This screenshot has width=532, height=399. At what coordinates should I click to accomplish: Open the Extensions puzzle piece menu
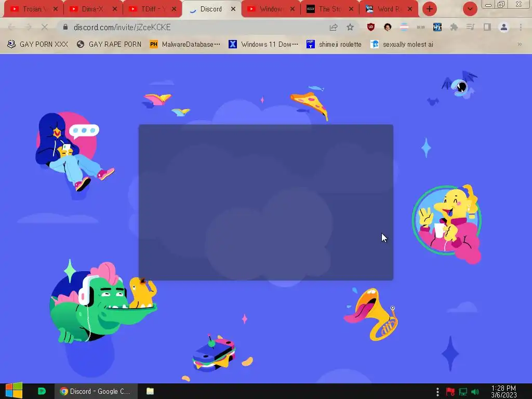454,27
